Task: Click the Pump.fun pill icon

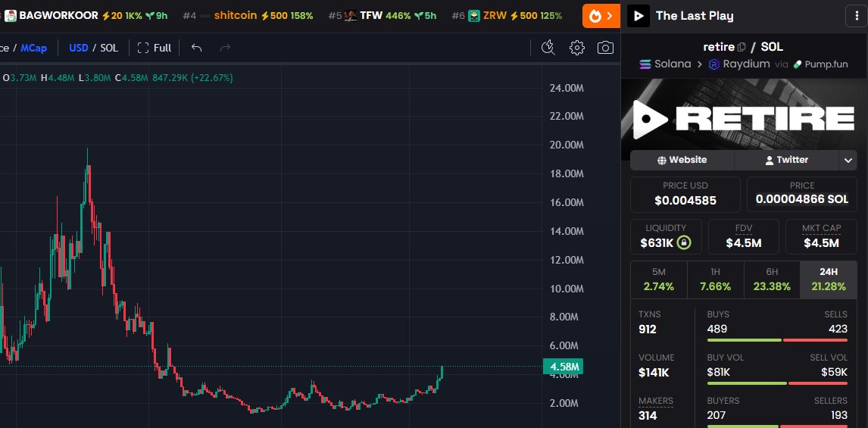Action: [x=797, y=64]
